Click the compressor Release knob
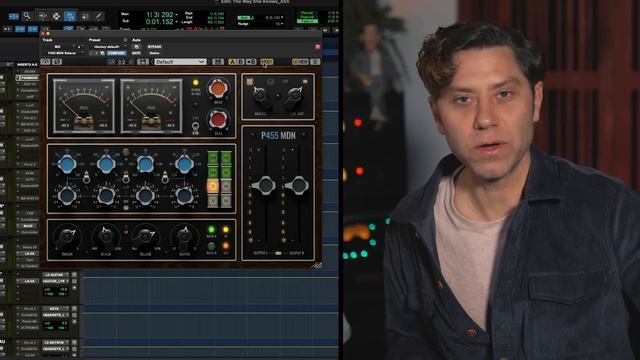640x360 pixels. (x=145, y=237)
